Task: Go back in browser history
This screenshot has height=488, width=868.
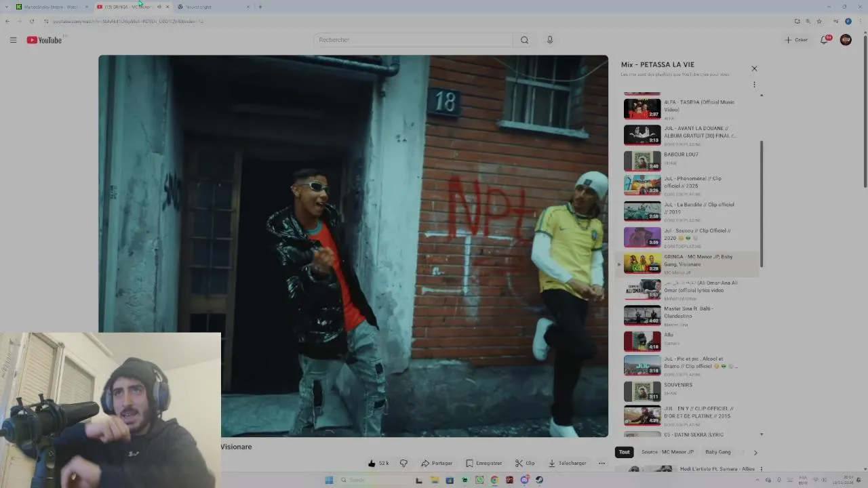Action: [x=7, y=21]
